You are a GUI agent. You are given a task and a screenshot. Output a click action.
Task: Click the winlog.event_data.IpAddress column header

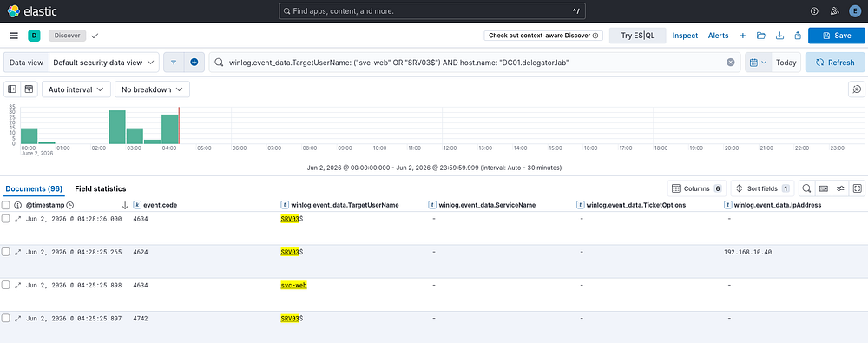778,205
